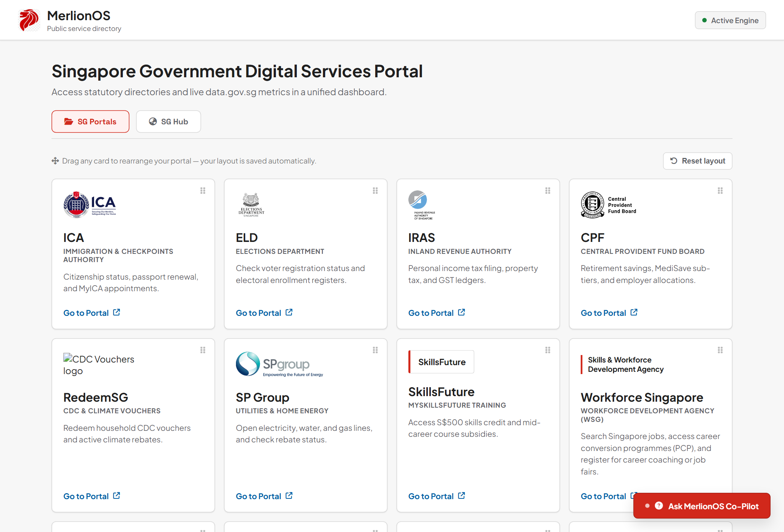The width and height of the screenshot is (784, 532).
Task: Open the ICA Go to Portal link
Action: click(x=92, y=313)
